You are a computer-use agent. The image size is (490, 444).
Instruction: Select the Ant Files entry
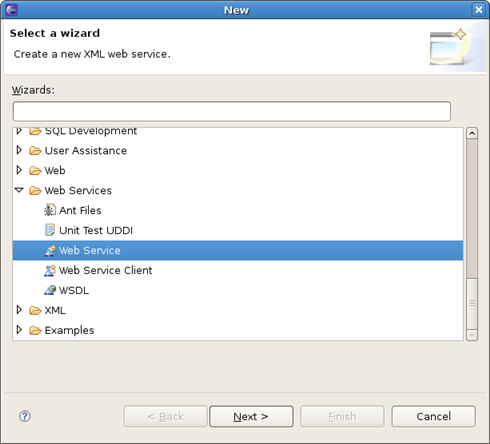80,211
